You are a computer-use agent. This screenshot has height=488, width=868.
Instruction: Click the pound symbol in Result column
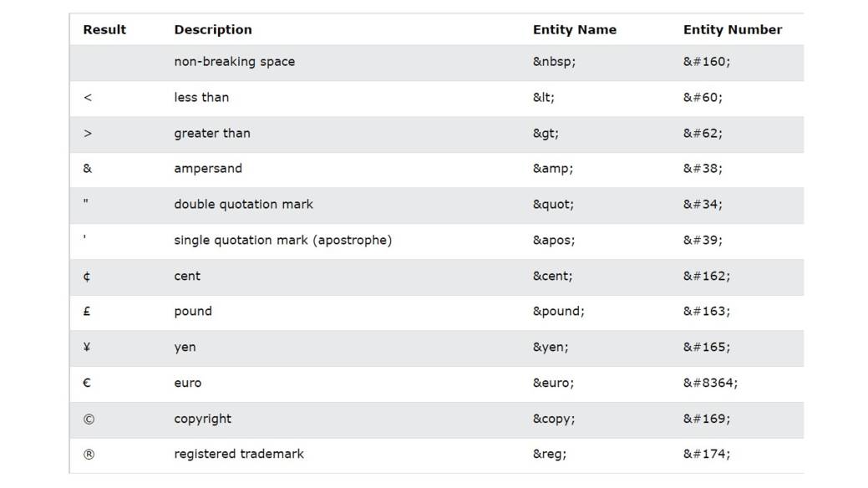(87, 312)
